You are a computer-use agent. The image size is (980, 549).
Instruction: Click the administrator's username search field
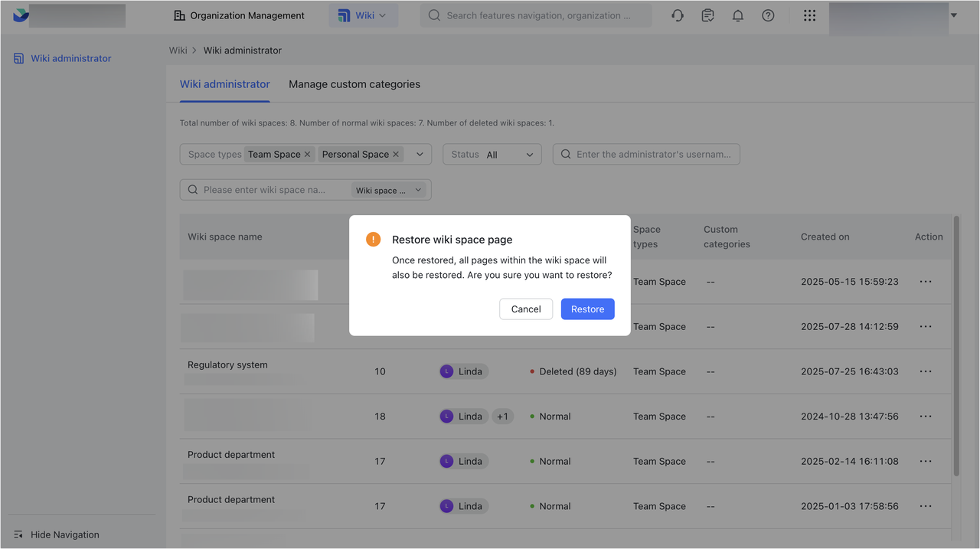(x=646, y=154)
